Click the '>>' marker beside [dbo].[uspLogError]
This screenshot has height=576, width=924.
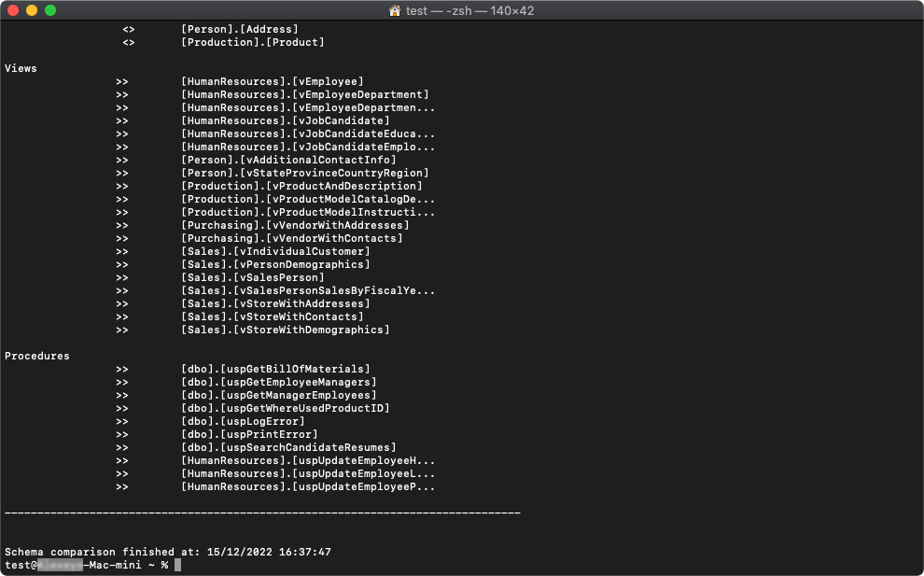point(122,421)
